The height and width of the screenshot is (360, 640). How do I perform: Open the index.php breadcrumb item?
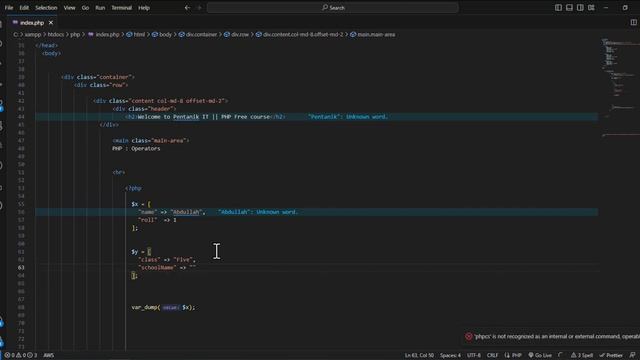(104, 35)
